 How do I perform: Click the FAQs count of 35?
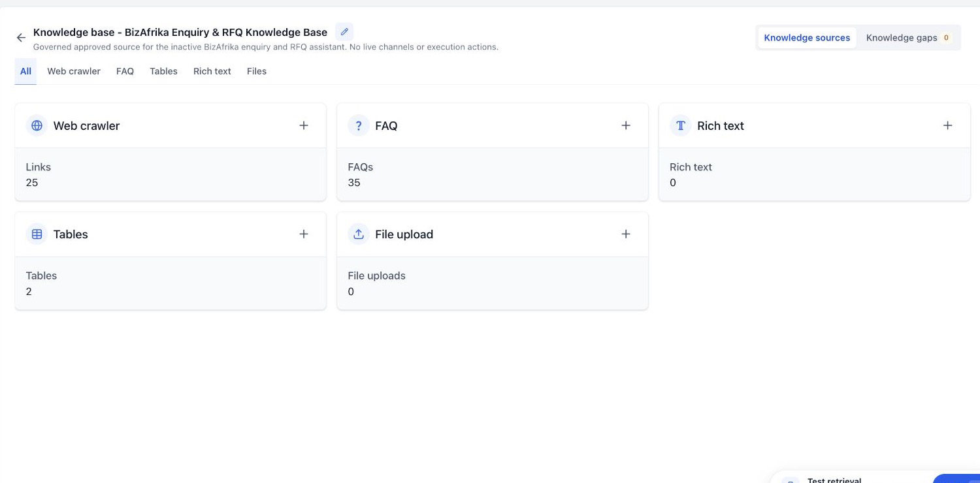point(354,183)
